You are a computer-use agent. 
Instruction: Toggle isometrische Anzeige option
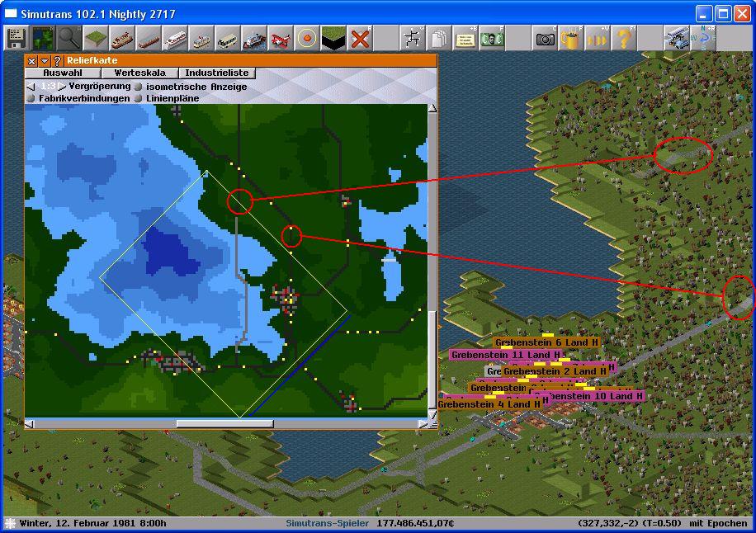pyautogui.click(x=139, y=87)
